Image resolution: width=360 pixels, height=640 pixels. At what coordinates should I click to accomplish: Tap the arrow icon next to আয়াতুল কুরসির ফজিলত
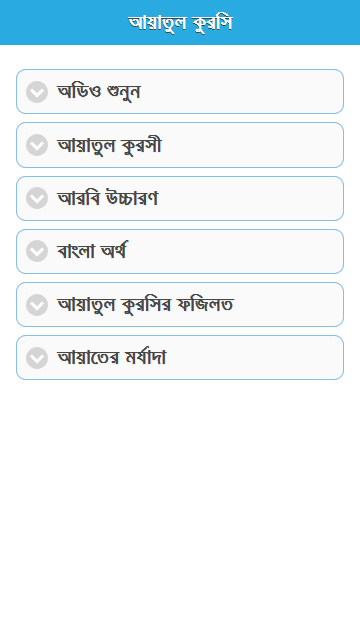(x=37, y=304)
